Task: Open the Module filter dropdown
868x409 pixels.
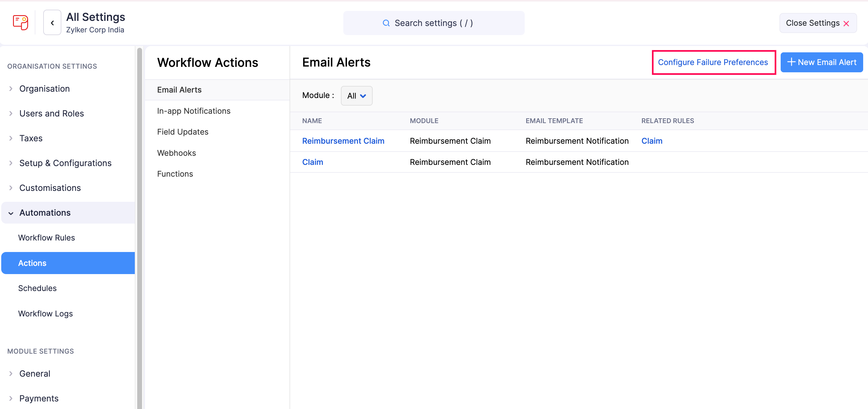Action: tap(357, 96)
